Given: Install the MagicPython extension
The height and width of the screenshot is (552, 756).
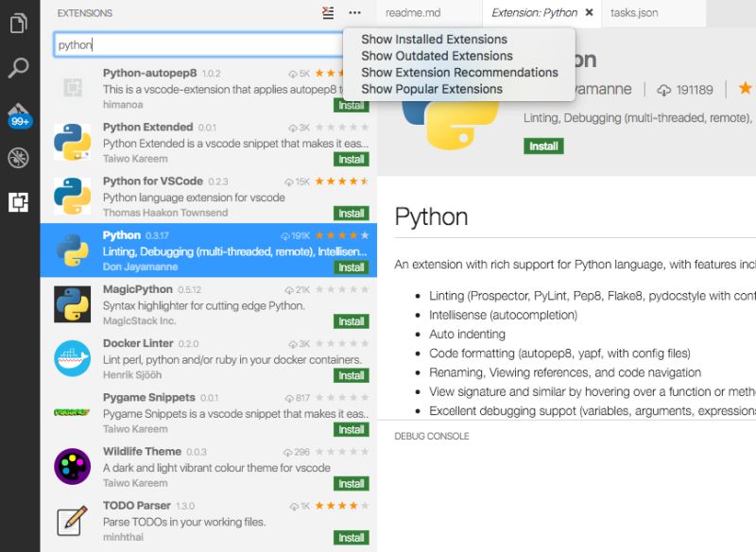Looking at the screenshot, I should click(351, 321).
